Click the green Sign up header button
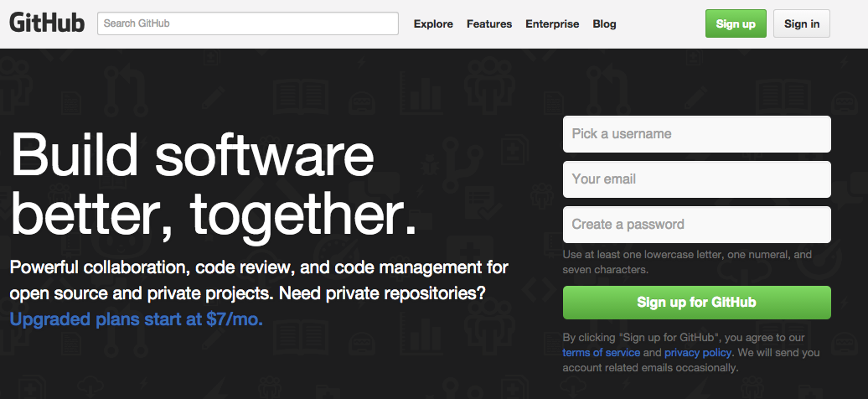 click(736, 23)
